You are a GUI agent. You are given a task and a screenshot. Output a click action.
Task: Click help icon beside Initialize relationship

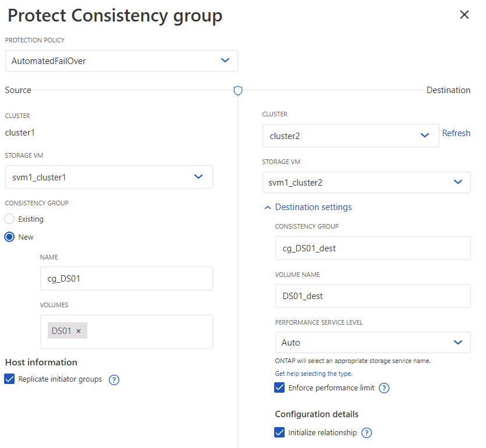coord(367,433)
